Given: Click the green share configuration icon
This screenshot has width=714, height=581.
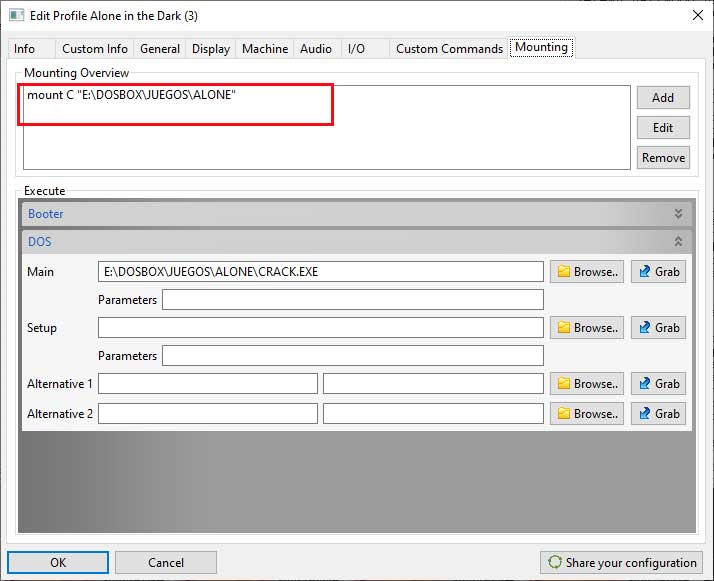Looking at the screenshot, I should coord(555,562).
